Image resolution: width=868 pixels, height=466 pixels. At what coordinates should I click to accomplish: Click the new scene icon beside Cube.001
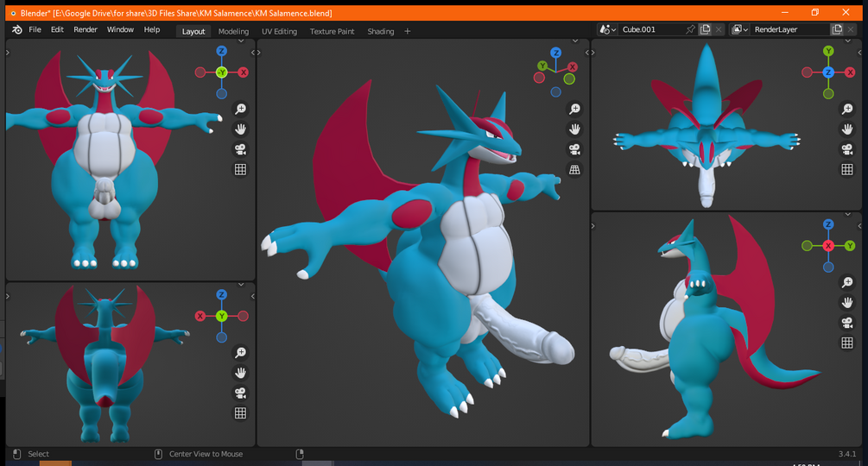[x=705, y=29]
